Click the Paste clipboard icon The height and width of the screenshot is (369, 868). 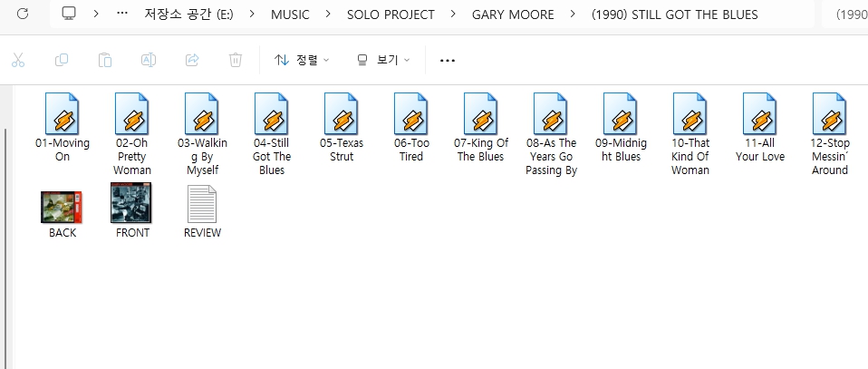105,60
